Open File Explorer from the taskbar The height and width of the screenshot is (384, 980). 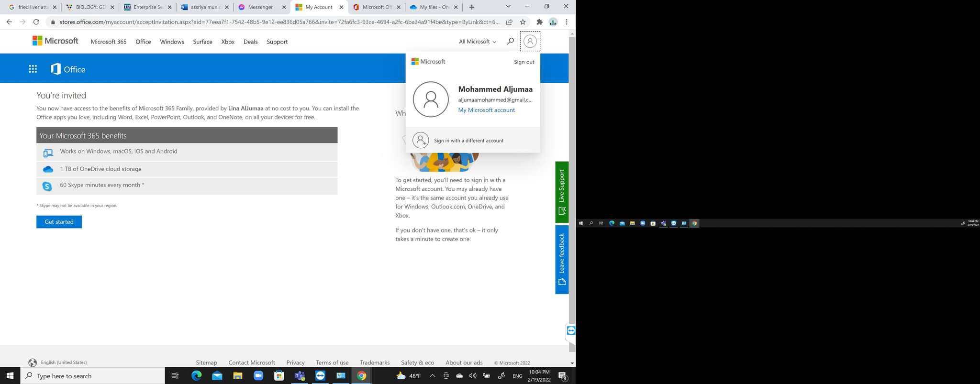click(x=238, y=376)
